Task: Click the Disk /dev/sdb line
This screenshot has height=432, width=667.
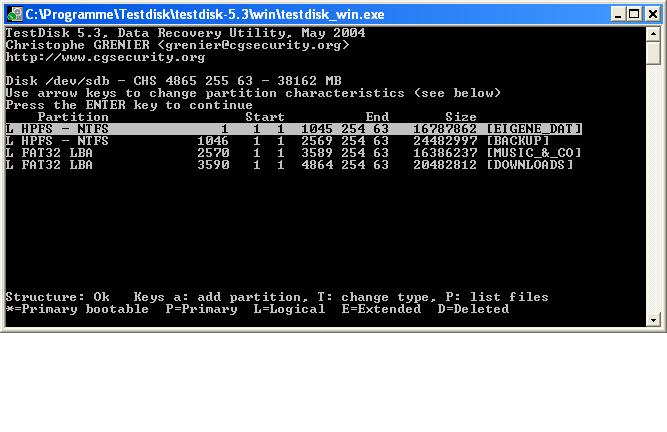Action: (x=173, y=81)
